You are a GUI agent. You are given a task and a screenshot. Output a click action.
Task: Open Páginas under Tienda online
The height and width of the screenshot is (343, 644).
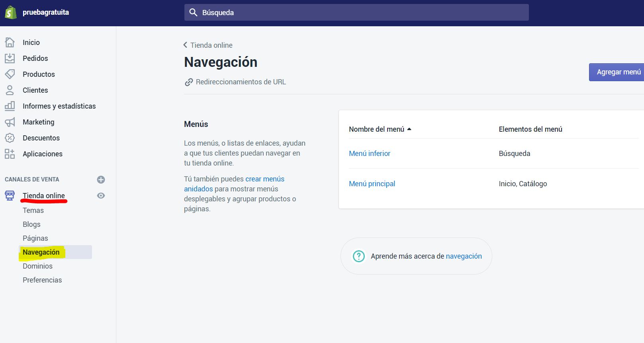35,238
